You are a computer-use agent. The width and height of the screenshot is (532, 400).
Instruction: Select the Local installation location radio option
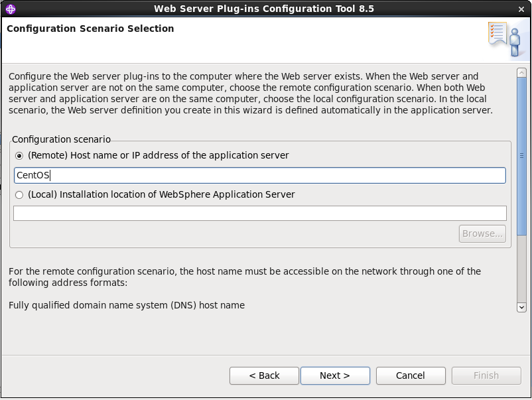[19, 195]
